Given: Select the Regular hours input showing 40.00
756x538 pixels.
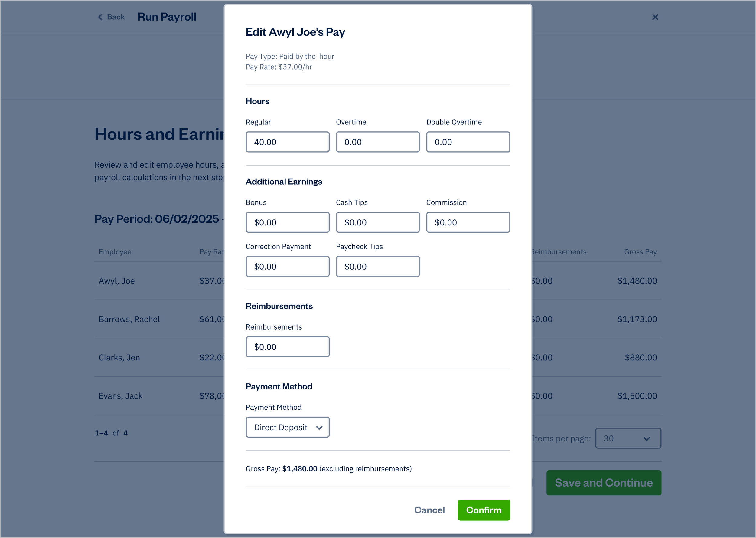Looking at the screenshot, I should point(287,142).
